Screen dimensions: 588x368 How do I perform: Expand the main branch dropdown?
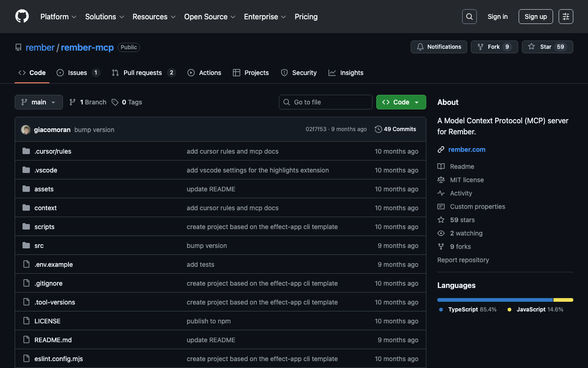point(39,102)
